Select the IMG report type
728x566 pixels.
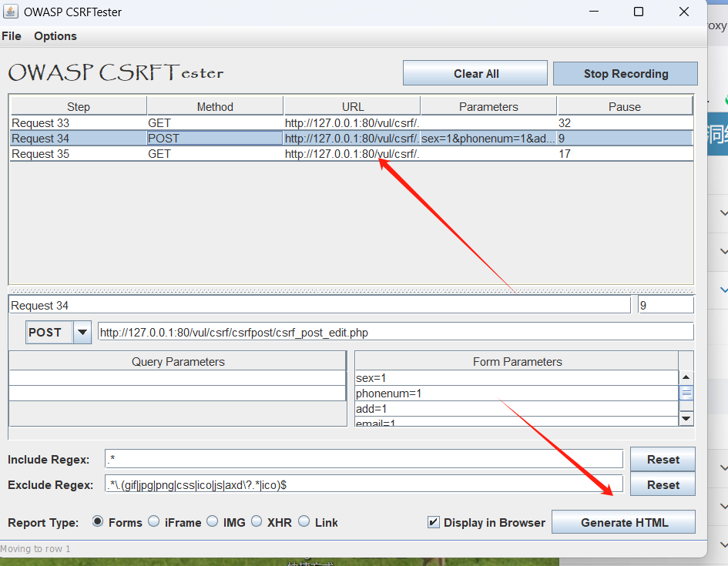tap(212, 521)
